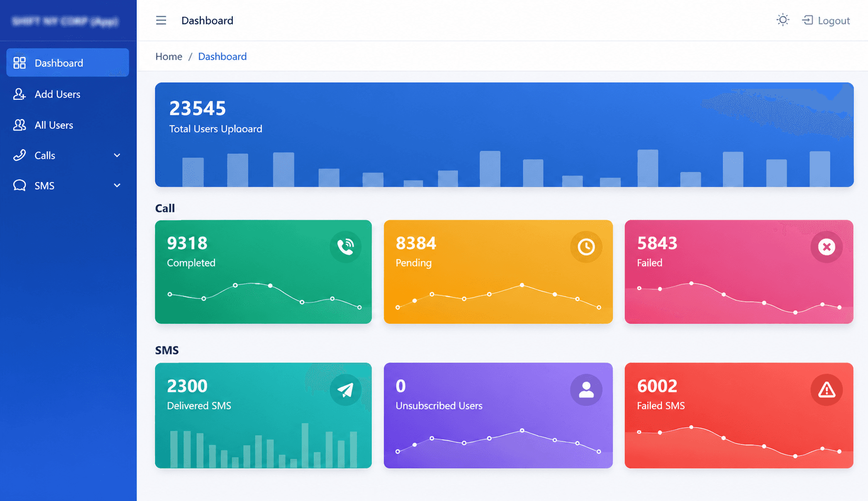The height and width of the screenshot is (501, 868).
Task: Click the Call section heading
Action: [x=165, y=208]
